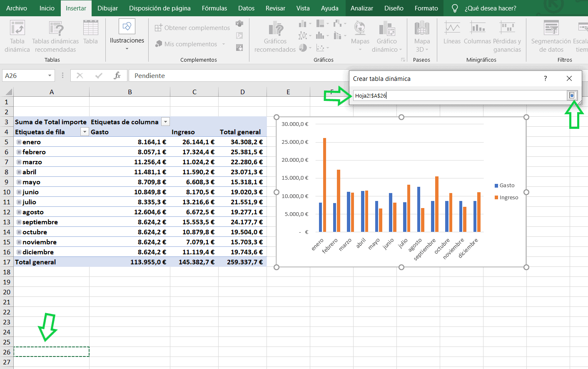This screenshot has height=369, width=588.
Task: Insert a statistic histogram chart
Action: (x=320, y=35)
